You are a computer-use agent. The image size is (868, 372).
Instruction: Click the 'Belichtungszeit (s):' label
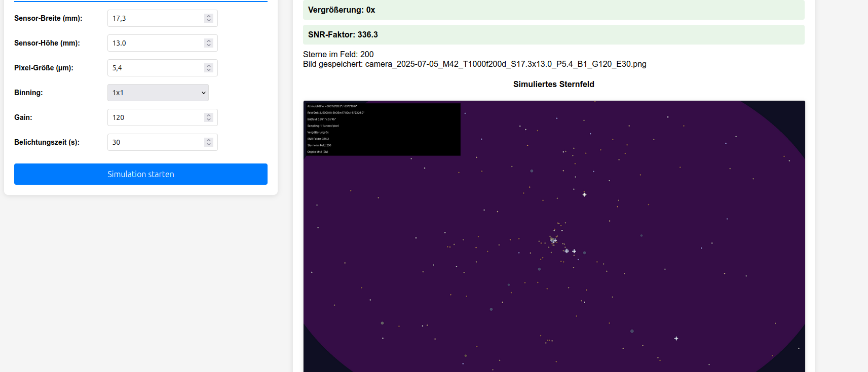coord(47,142)
